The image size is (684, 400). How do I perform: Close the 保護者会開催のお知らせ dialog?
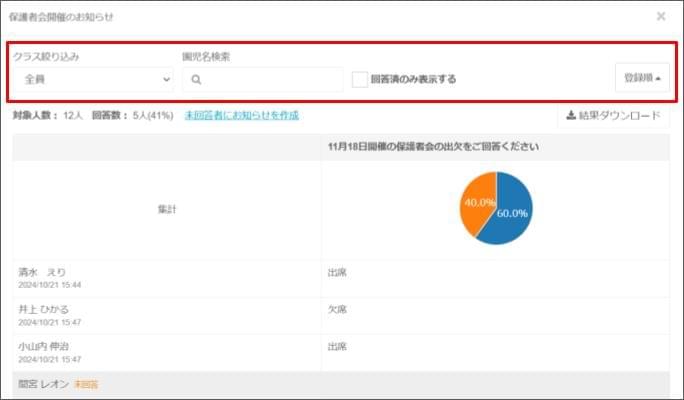(x=660, y=16)
